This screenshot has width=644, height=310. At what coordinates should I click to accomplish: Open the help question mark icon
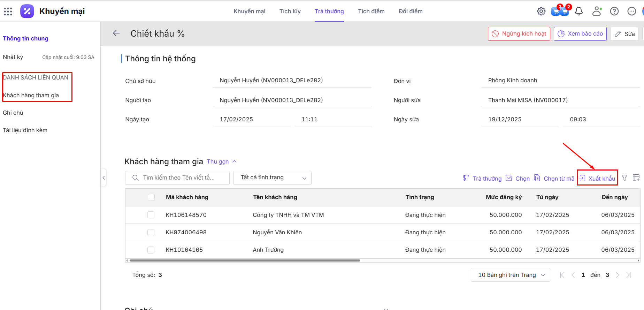(614, 12)
